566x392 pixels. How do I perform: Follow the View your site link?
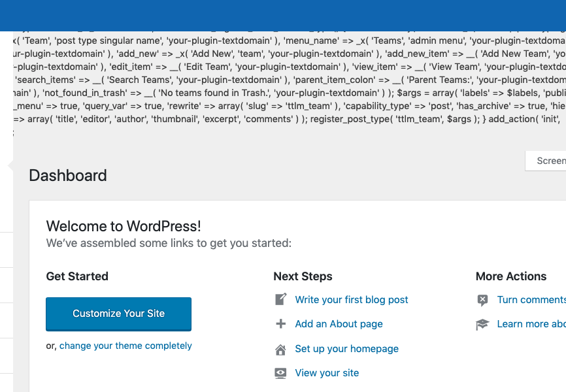click(x=327, y=373)
